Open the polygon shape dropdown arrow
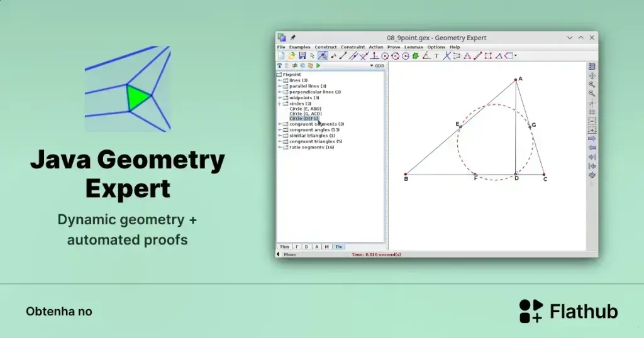The width and height of the screenshot is (644, 338). (x=516, y=56)
